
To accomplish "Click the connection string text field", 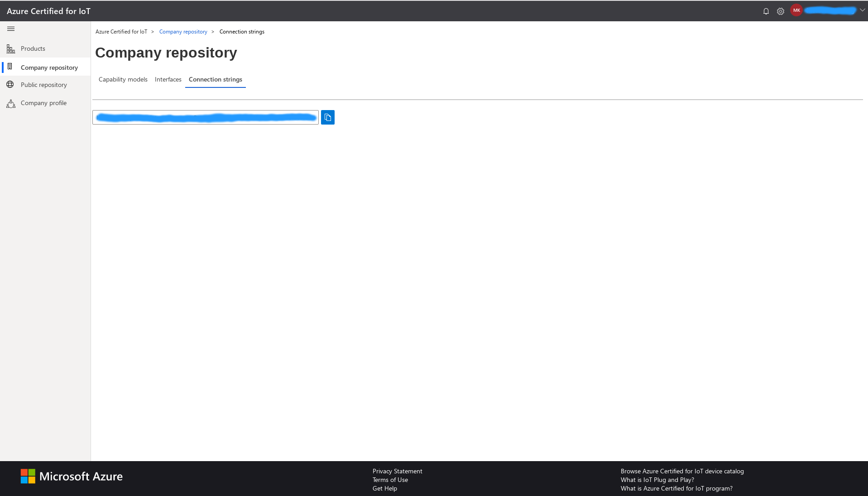I will (x=206, y=117).
